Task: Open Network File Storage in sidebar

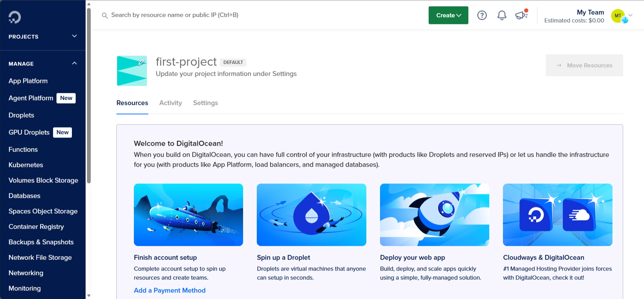Action: (40, 258)
